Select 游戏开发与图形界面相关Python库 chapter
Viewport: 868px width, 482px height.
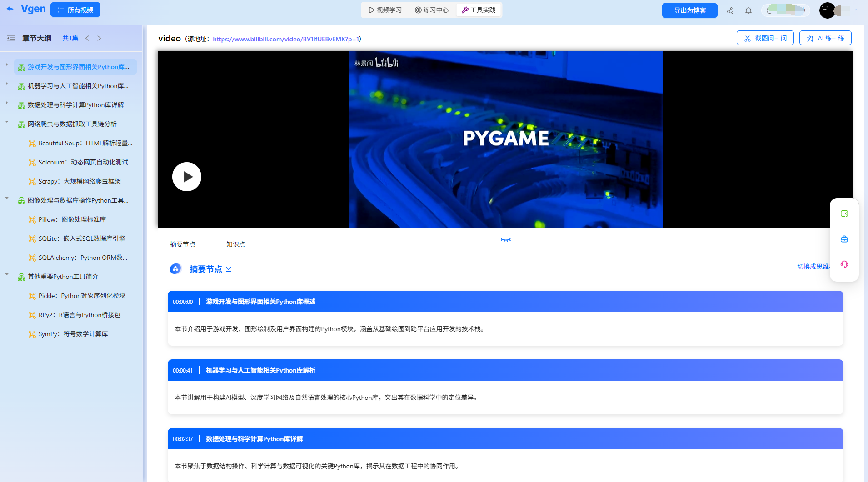point(75,67)
